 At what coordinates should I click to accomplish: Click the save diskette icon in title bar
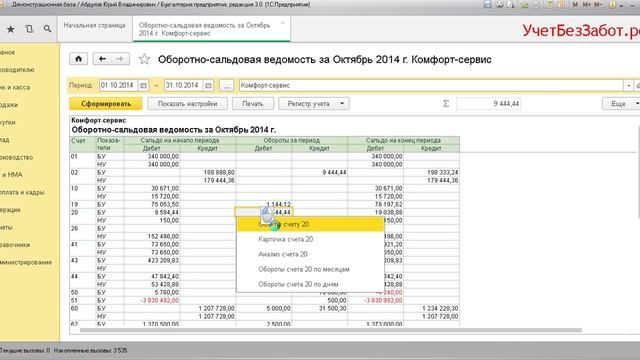[487, 4]
